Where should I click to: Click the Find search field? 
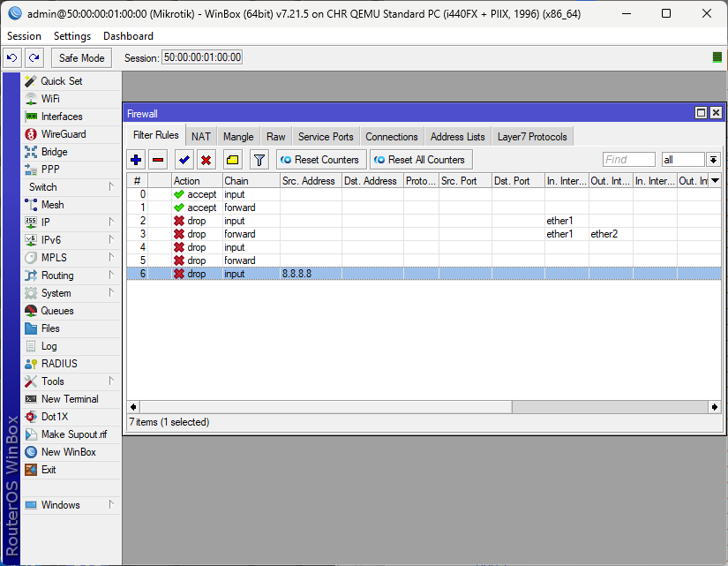628,160
